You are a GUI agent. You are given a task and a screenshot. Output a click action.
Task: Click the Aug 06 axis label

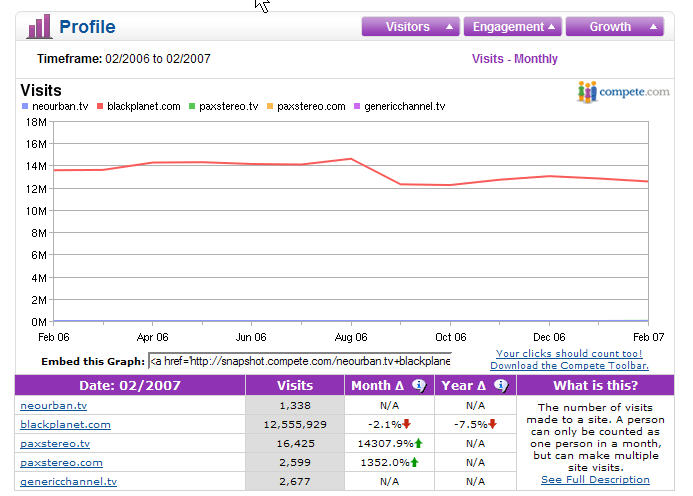click(351, 337)
